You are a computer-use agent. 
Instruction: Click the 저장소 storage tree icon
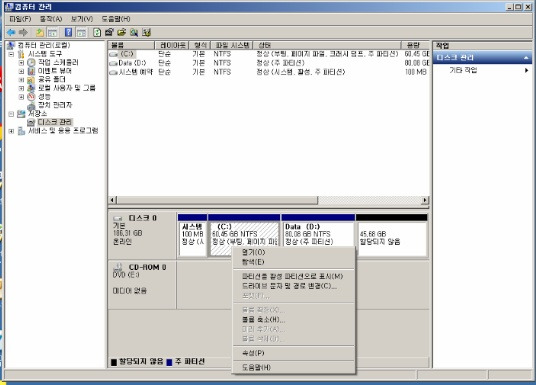21,114
